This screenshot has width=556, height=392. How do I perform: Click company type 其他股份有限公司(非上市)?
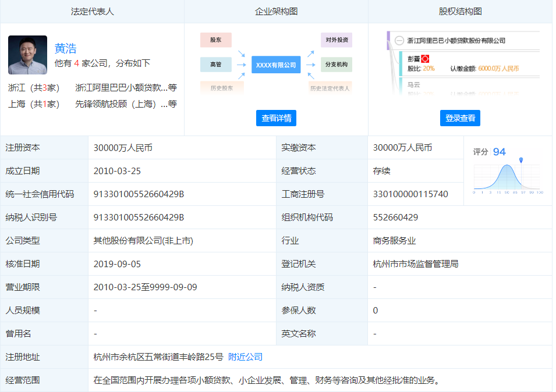[143, 241]
